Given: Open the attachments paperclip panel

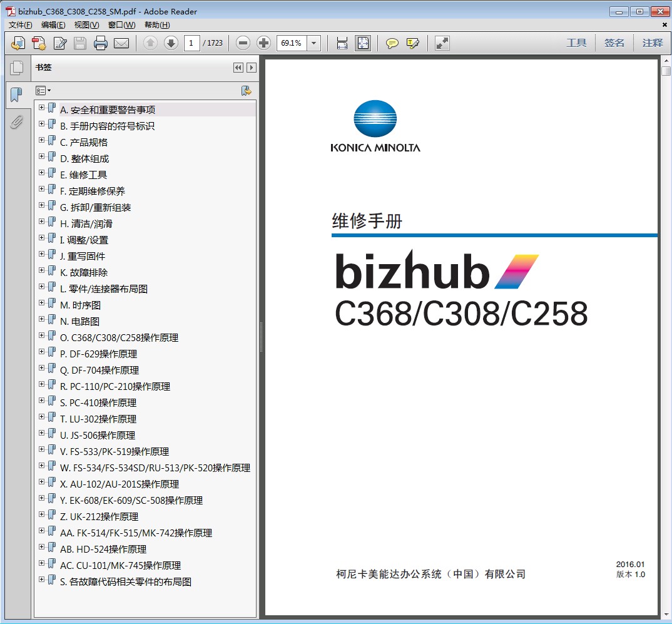Looking at the screenshot, I should point(17,122).
